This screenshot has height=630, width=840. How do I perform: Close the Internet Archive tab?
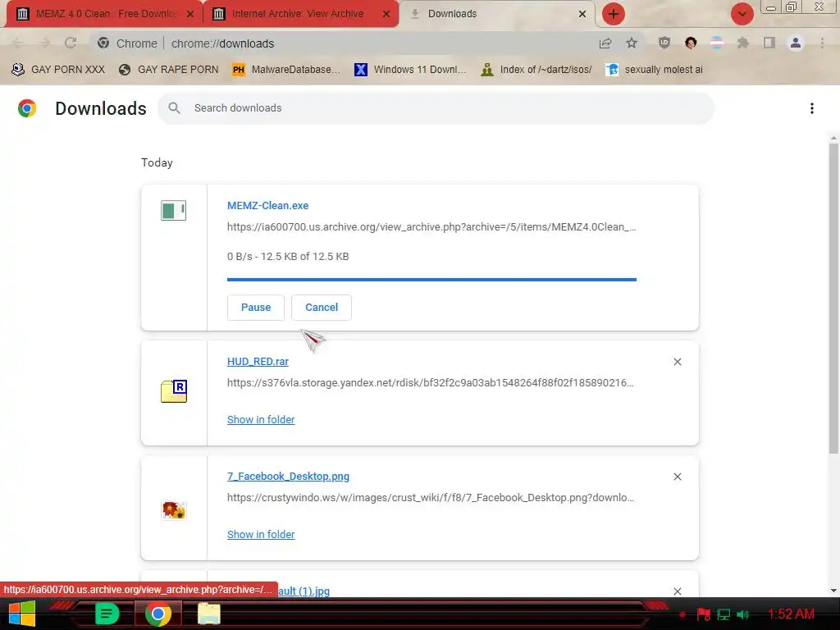pyautogui.click(x=386, y=15)
